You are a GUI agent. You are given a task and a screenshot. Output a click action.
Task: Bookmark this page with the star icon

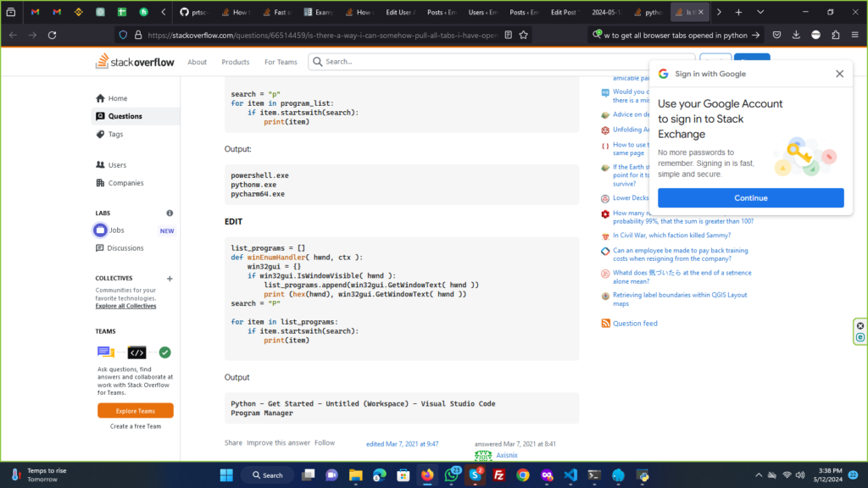pyautogui.click(x=524, y=35)
